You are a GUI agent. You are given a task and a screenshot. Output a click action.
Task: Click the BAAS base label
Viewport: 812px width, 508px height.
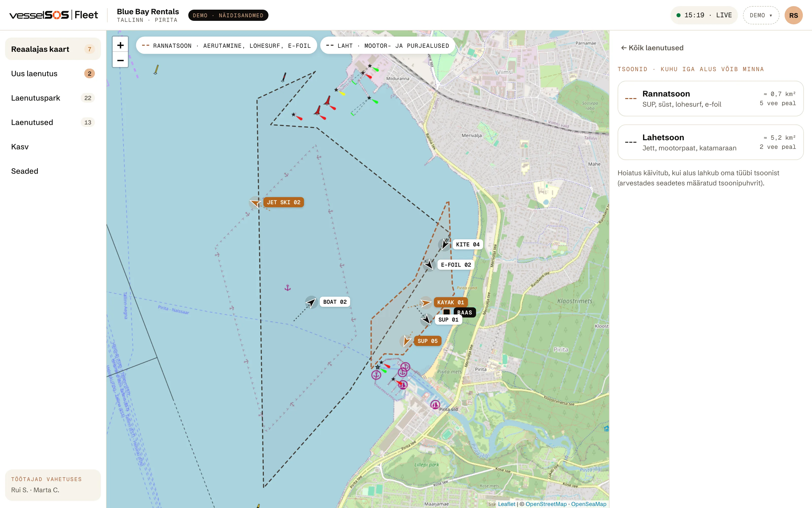click(x=464, y=312)
